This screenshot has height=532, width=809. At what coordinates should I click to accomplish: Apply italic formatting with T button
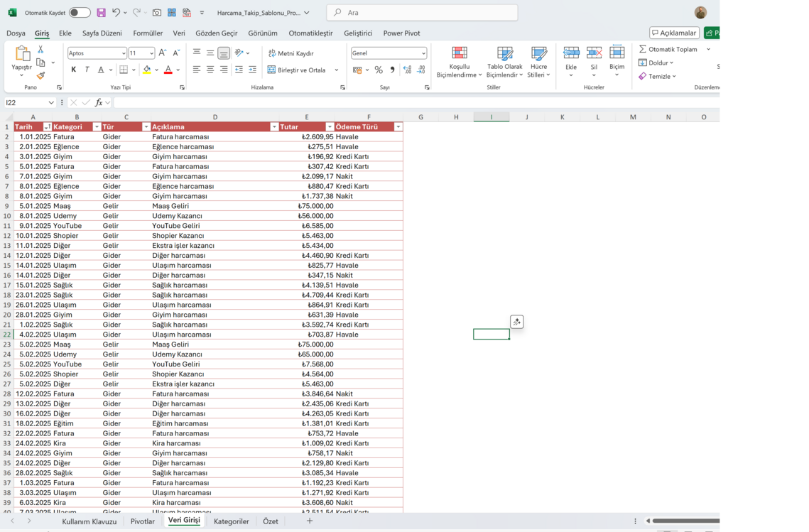(x=87, y=70)
